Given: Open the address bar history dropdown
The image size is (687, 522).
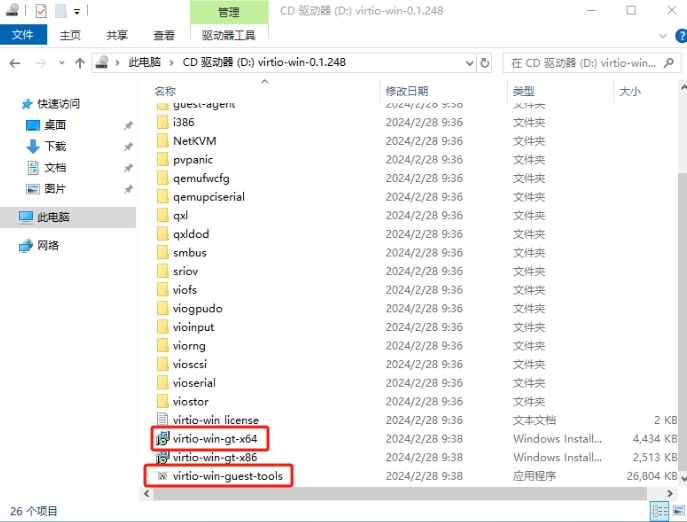Looking at the screenshot, I should [468, 62].
